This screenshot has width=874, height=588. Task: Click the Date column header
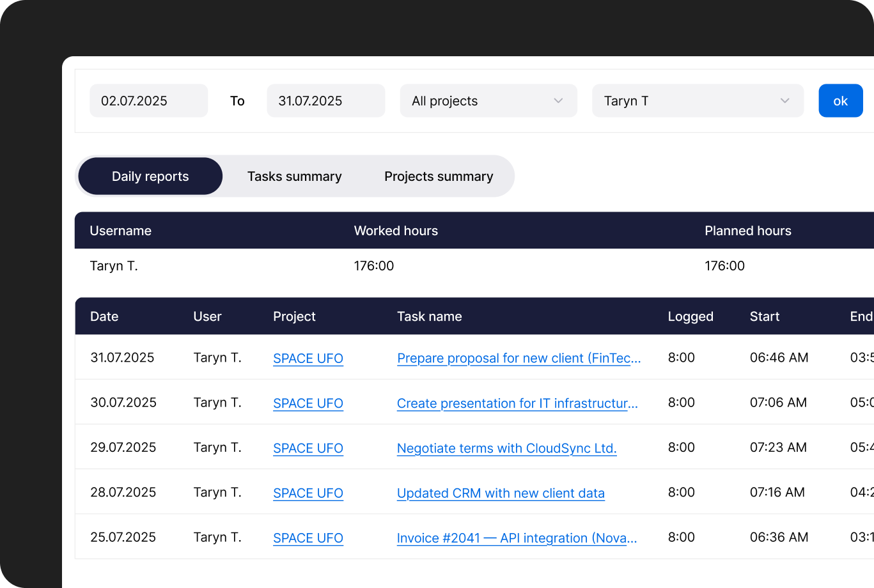104,316
